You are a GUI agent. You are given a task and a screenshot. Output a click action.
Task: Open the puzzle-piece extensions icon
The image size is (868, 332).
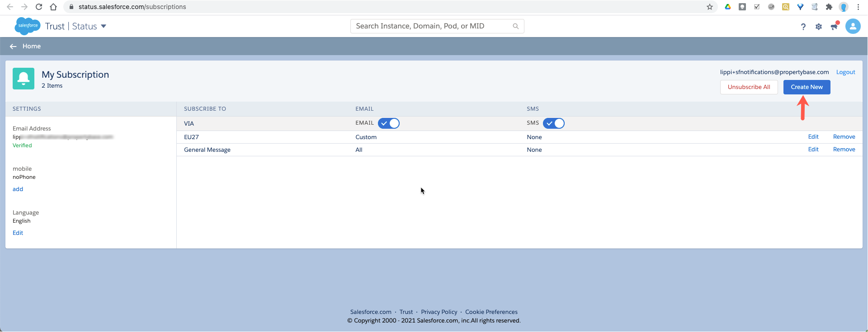pyautogui.click(x=829, y=7)
